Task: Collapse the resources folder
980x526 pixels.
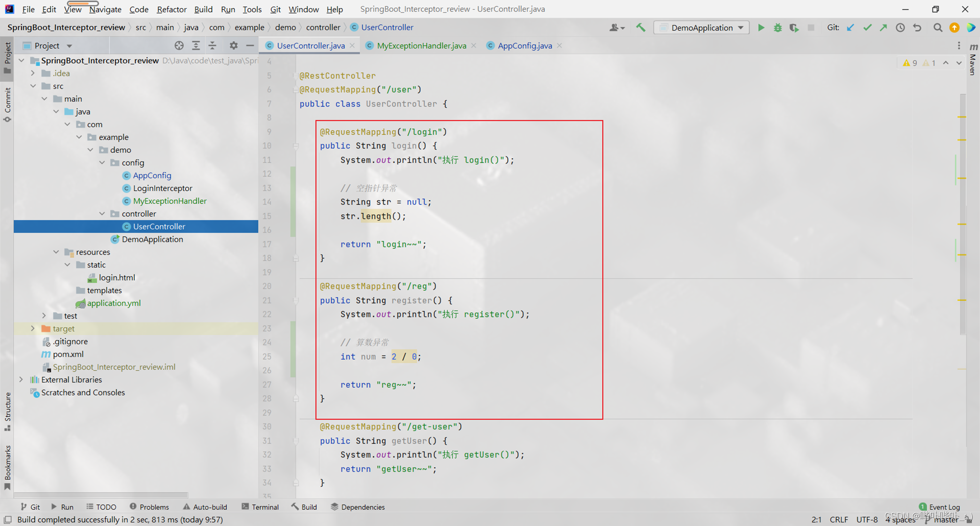Action: [56, 252]
